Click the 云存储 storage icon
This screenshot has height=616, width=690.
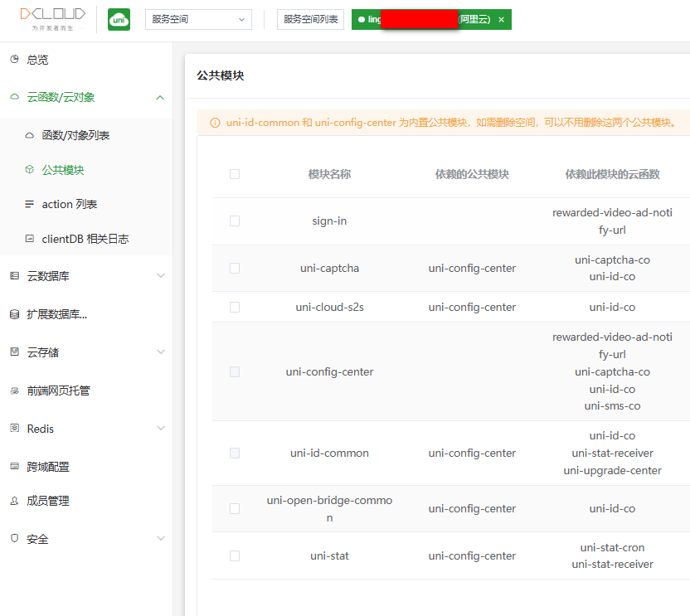pos(14,352)
